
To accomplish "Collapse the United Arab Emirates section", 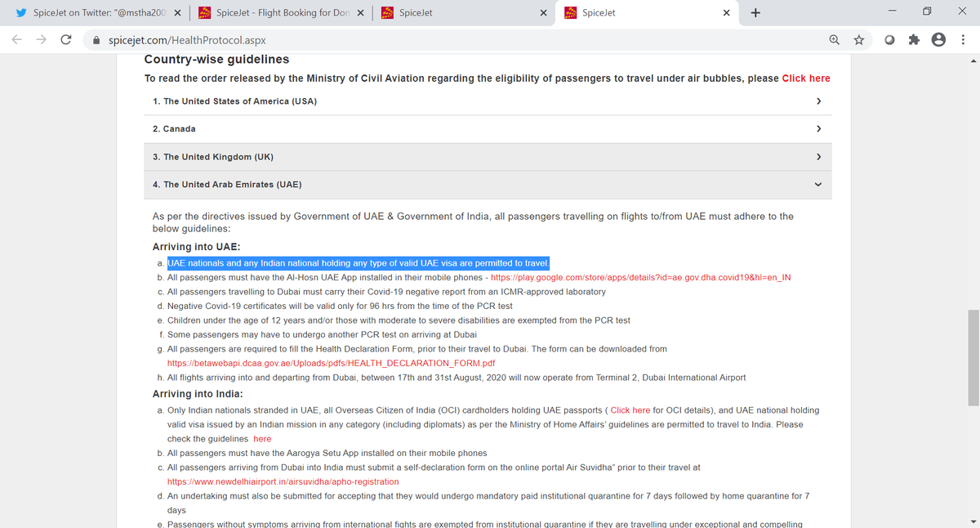I will (488, 185).
